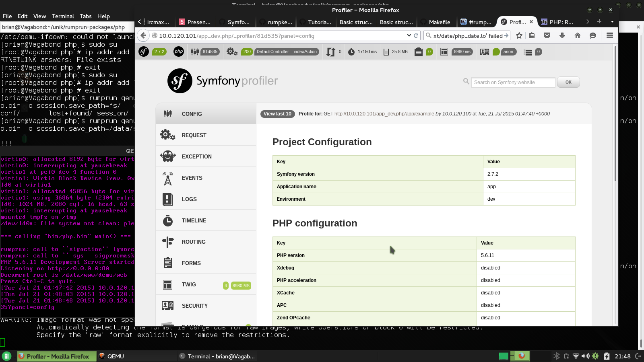Click the security user icon in debug toolbar
Image resolution: width=644 pixels, height=362 pixels.
pos(485,51)
